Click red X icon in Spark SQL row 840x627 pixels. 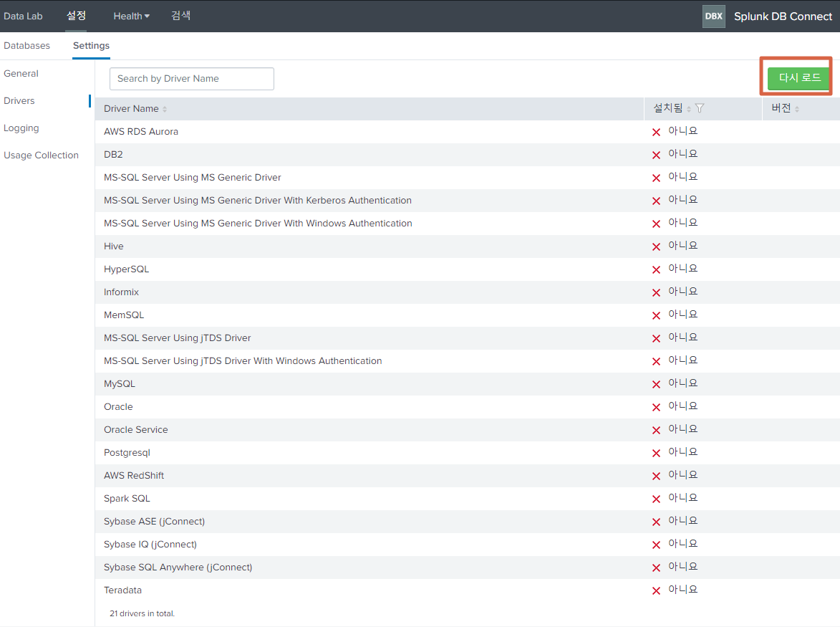coord(656,499)
